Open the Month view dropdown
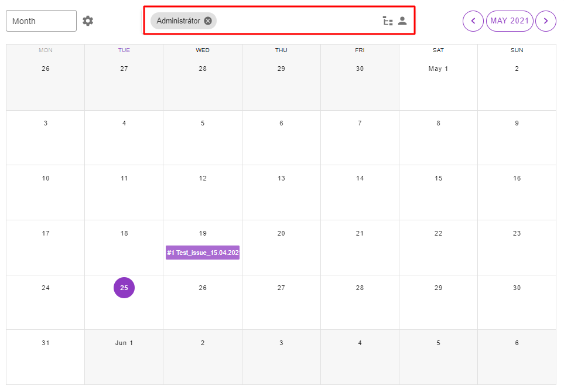564x392 pixels. pos(41,21)
